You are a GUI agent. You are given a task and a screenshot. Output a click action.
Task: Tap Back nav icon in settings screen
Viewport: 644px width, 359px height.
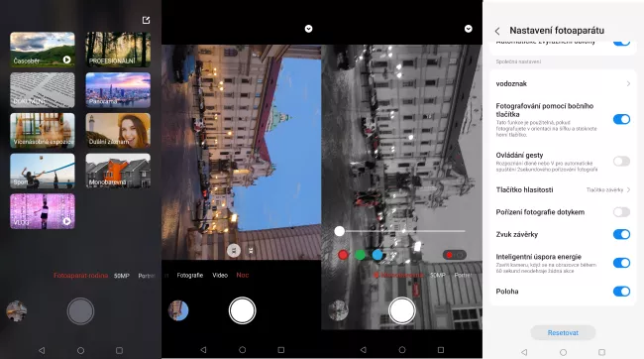click(524, 352)
